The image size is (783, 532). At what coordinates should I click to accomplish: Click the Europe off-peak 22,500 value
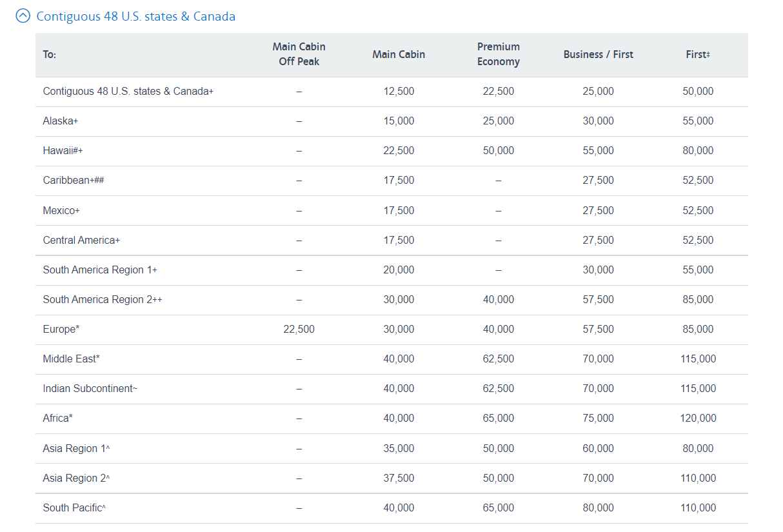(299, 329)
